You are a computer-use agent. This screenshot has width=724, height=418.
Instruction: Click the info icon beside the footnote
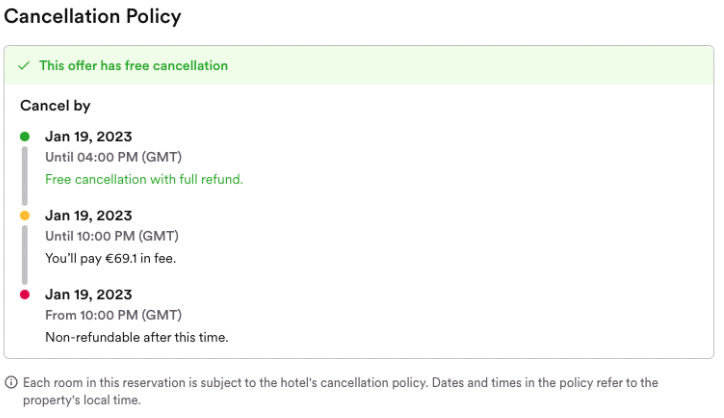pyautogui.click(x=11, y=382)
